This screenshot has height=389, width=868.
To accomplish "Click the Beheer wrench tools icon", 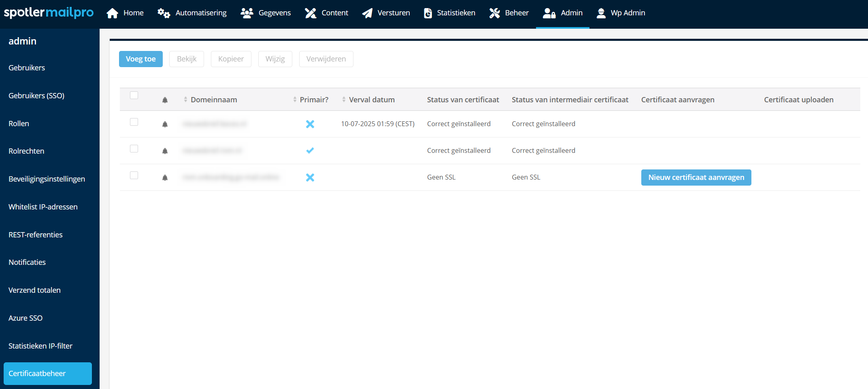I will pos(494,13).
